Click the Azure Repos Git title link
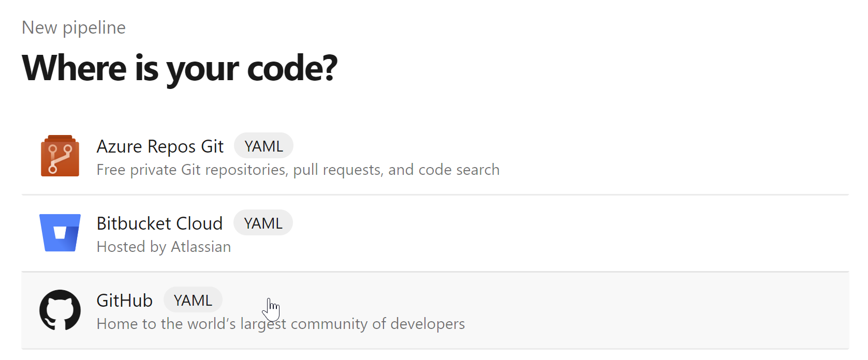 (160, 146)
